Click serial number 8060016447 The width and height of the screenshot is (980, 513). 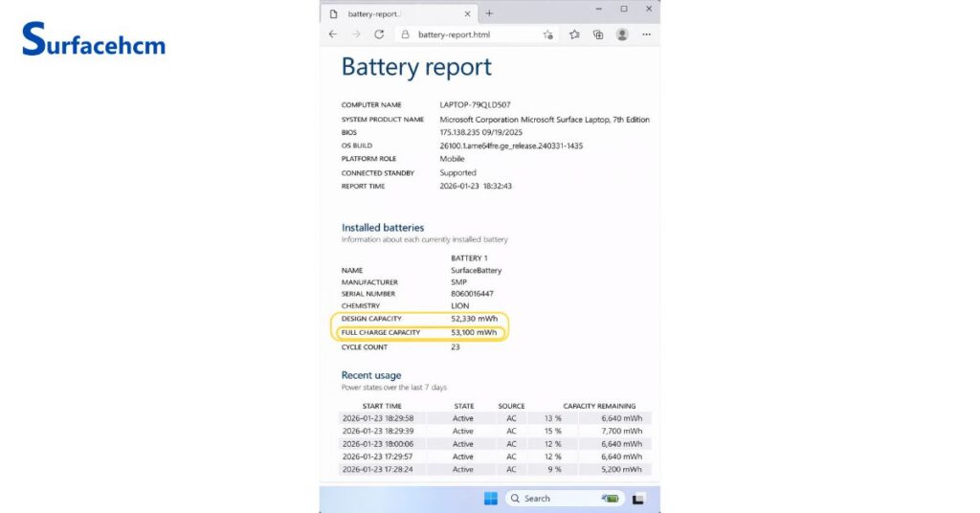[472, 294]
